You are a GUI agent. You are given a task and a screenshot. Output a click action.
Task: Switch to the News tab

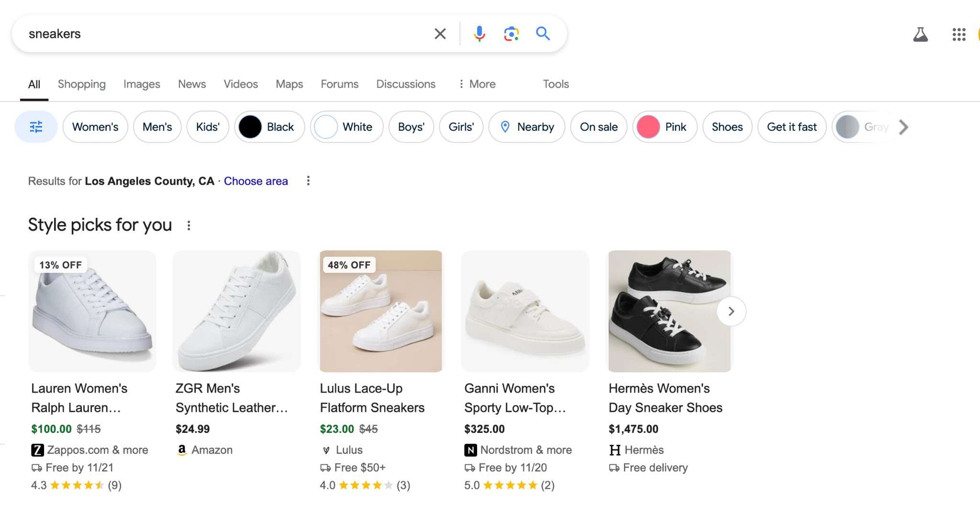point(192,84)
